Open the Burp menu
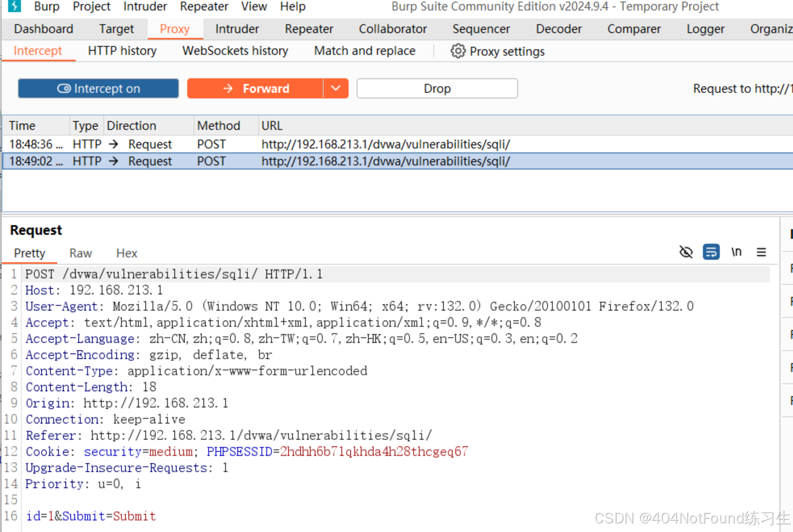The image size is (793, 532). click(x=47, y=6)
